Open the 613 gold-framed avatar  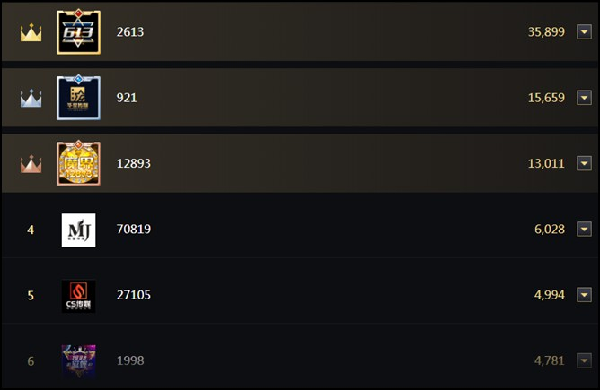coord(79,32)
